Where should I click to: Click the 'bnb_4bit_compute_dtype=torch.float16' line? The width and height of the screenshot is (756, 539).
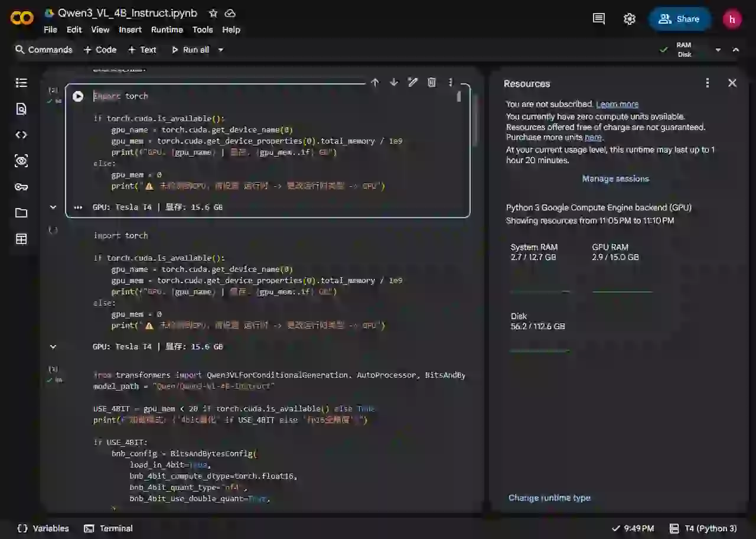click(213, 476)
